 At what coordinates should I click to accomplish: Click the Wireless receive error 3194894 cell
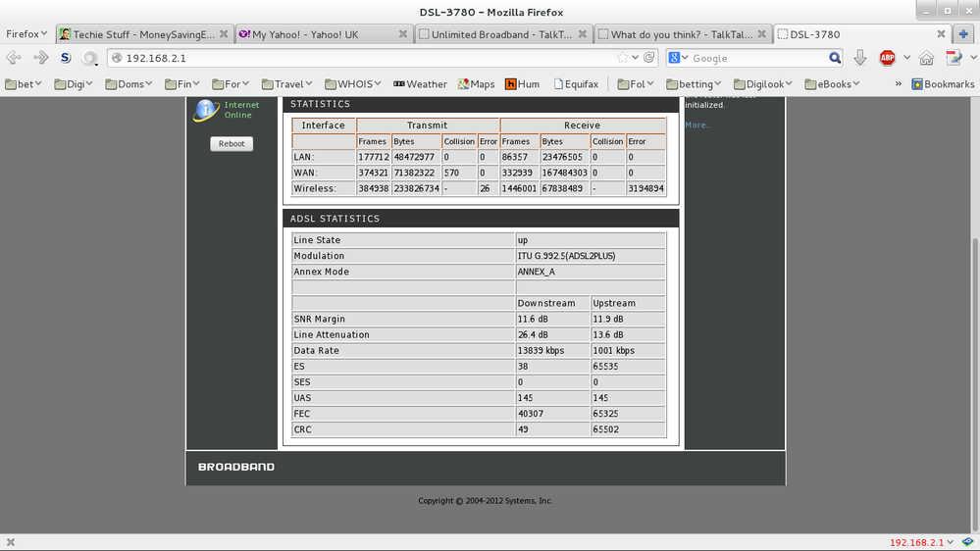point(645,188)
